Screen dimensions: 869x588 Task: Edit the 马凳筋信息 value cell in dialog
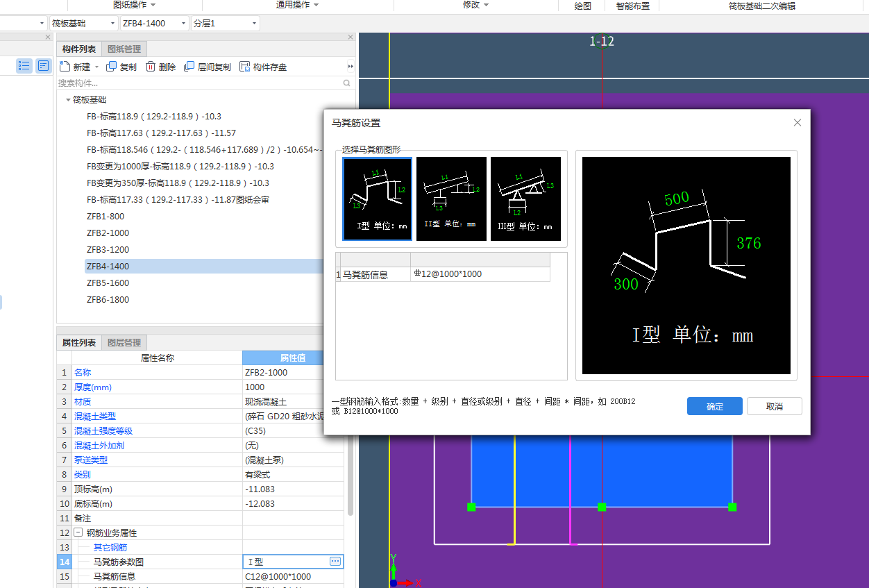(480, 274)
